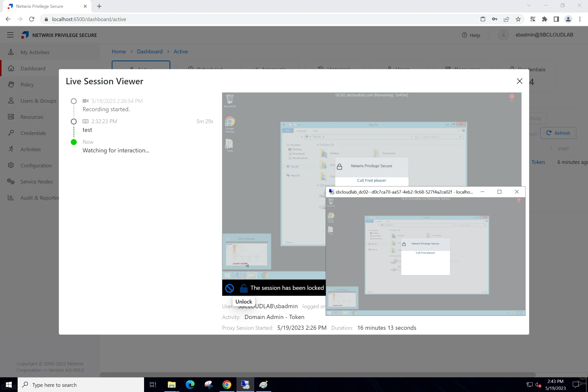The width and height of the screenshot is (588, 392).
Task: Select the Recording started timeline marker
Action: [73, 101]
